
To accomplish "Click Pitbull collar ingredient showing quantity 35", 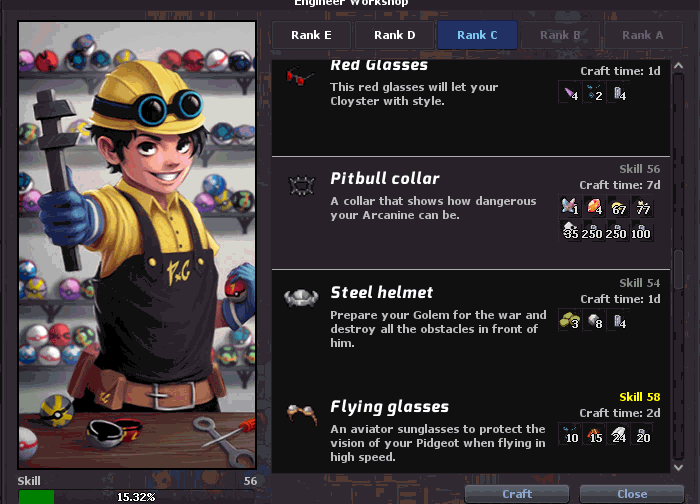I will tap(570, 231).
